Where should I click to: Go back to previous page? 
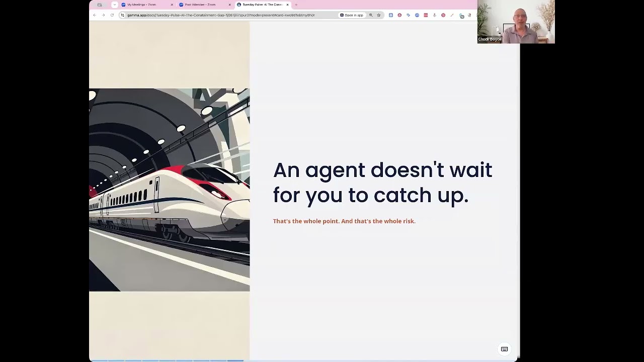pyautogui.click(x=95, y=15)
